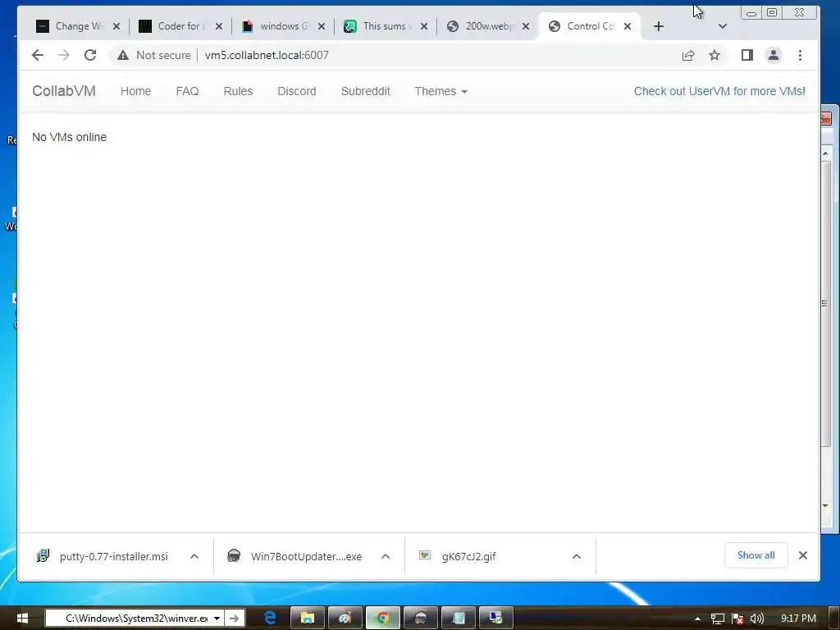The width and height of the screenshot is (840, 630).
Task: Click the CollabVM brand link
Action: (64, 91)
